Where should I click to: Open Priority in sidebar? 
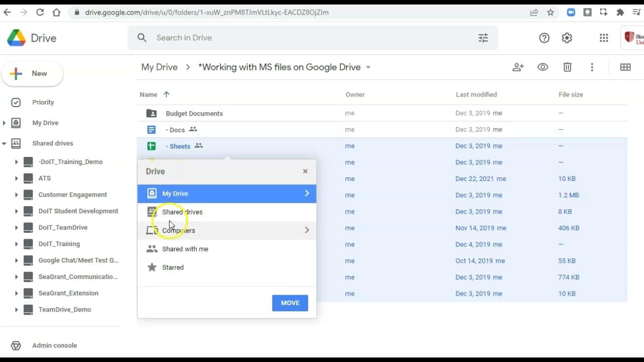(x=43, y=102)
